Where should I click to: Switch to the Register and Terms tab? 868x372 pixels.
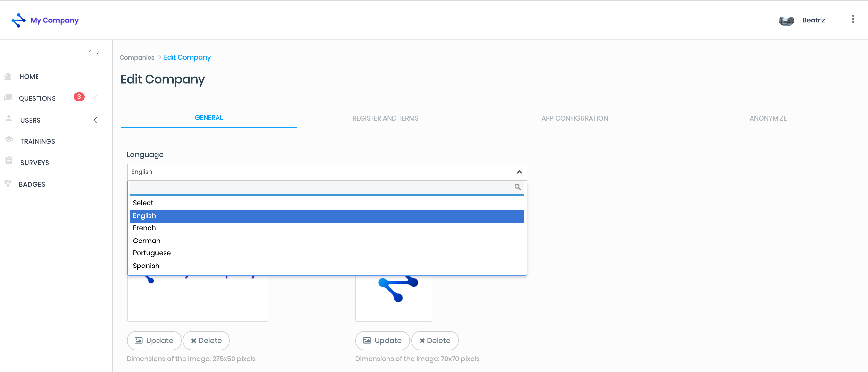click(x=385, y=118)
